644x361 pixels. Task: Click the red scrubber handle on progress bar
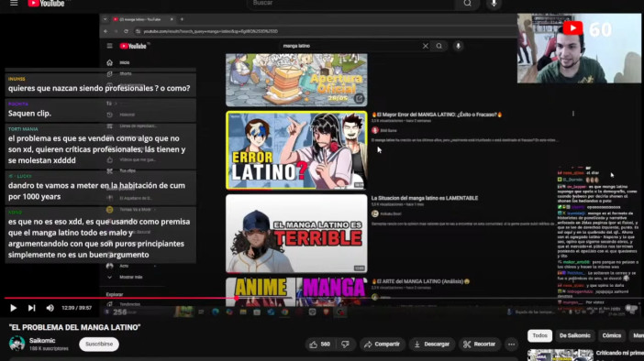pyautogui.click(x=236, y=298)
